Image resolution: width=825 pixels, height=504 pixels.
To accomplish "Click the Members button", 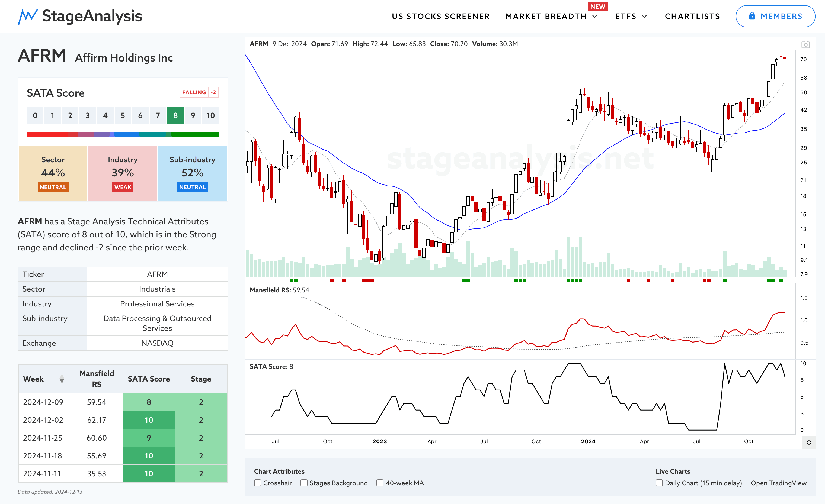I will [775, 16].
